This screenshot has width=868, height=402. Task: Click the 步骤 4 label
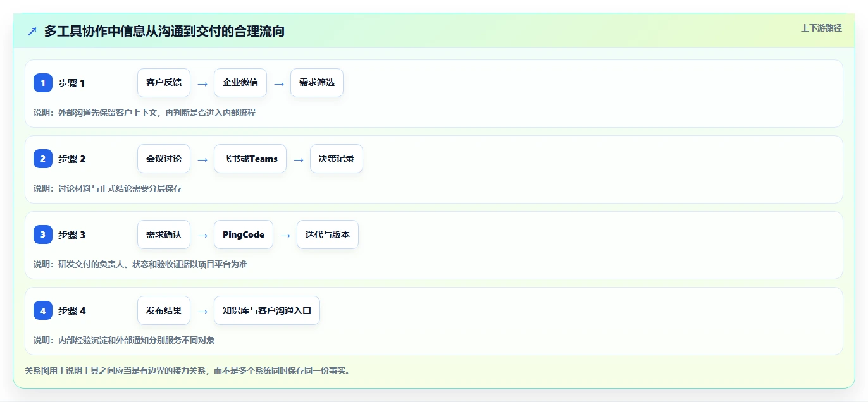pyautogui.click(x=71, y=310)
